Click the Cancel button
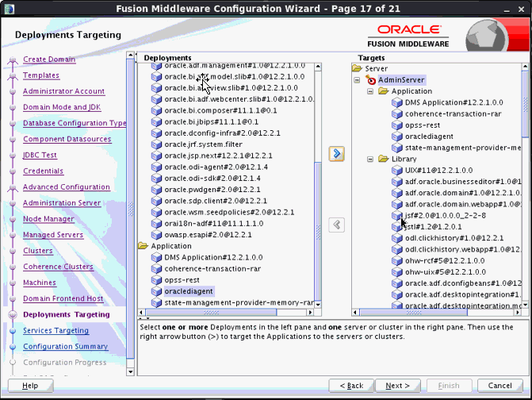The image size is (532, 400). [500, 386]
